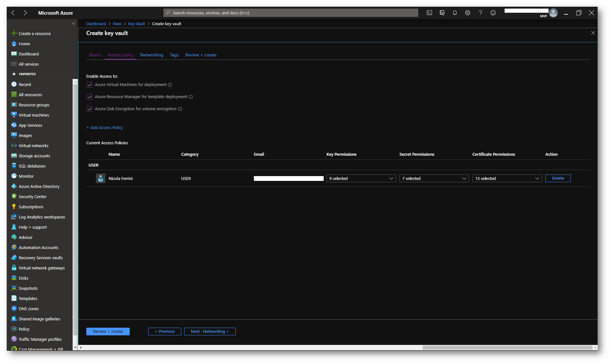Screen dimensions: 611x364
Task: Open portal settings gear
Action: [467, 13]
